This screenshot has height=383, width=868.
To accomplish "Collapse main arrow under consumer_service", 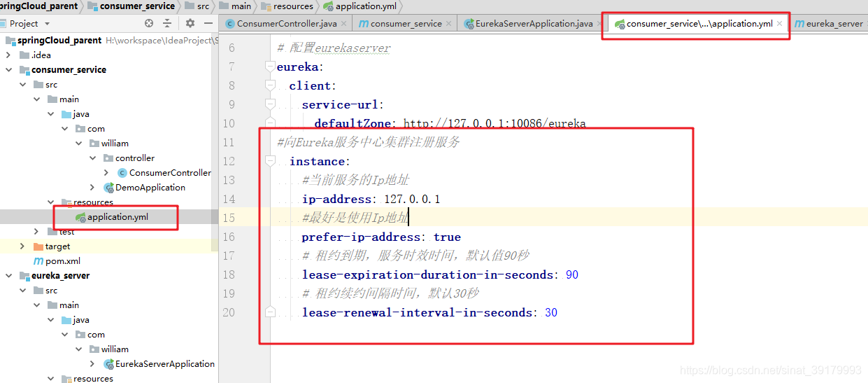I will (37, 99).
